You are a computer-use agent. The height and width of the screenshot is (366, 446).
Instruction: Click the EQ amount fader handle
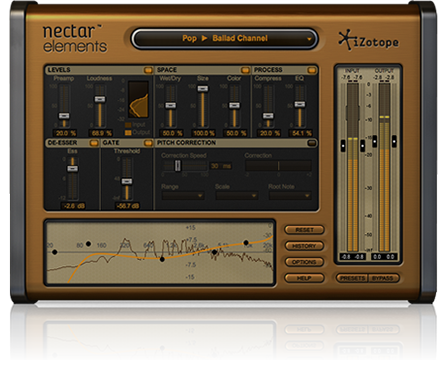click(x=300, y=104)
